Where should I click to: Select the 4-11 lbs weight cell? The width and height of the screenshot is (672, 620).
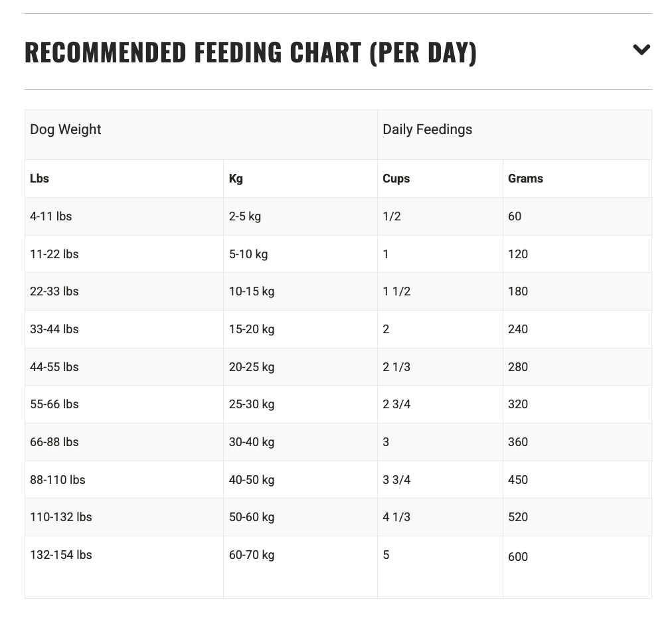click(x=50, y=216)
